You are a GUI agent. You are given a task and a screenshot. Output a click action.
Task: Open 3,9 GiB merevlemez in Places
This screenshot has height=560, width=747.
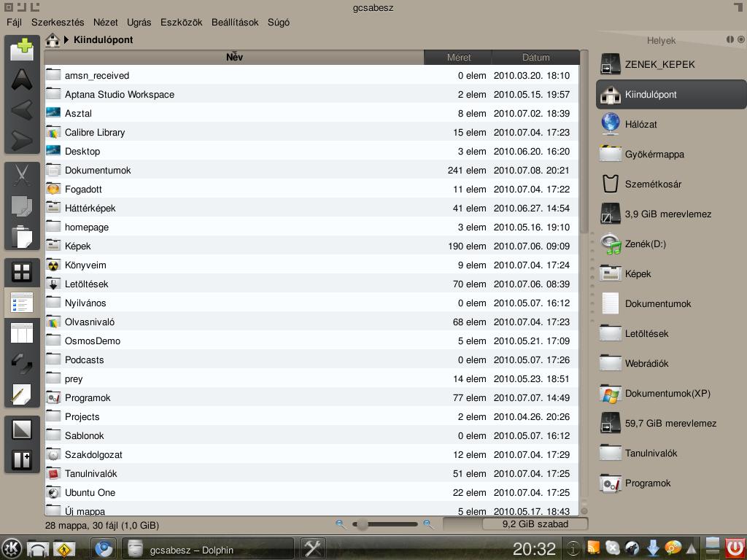pyautogui.click(x=671, y=214)
